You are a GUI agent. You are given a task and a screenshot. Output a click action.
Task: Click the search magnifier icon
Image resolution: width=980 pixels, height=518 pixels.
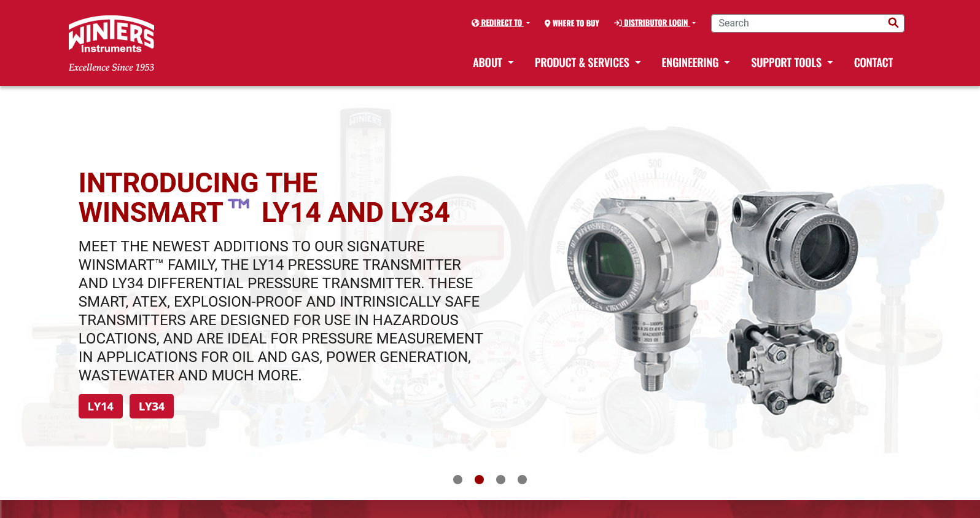click(x=893, y=23)
